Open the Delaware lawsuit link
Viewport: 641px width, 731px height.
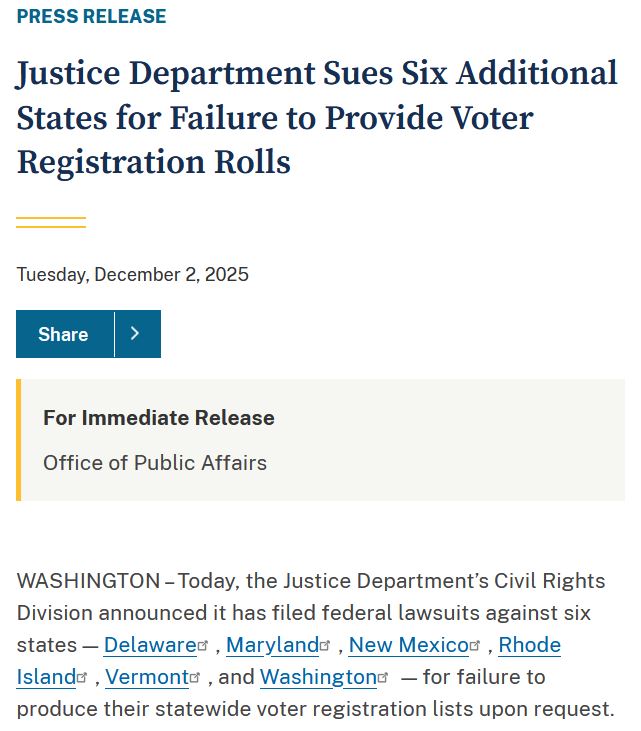(x=150, y=645)
